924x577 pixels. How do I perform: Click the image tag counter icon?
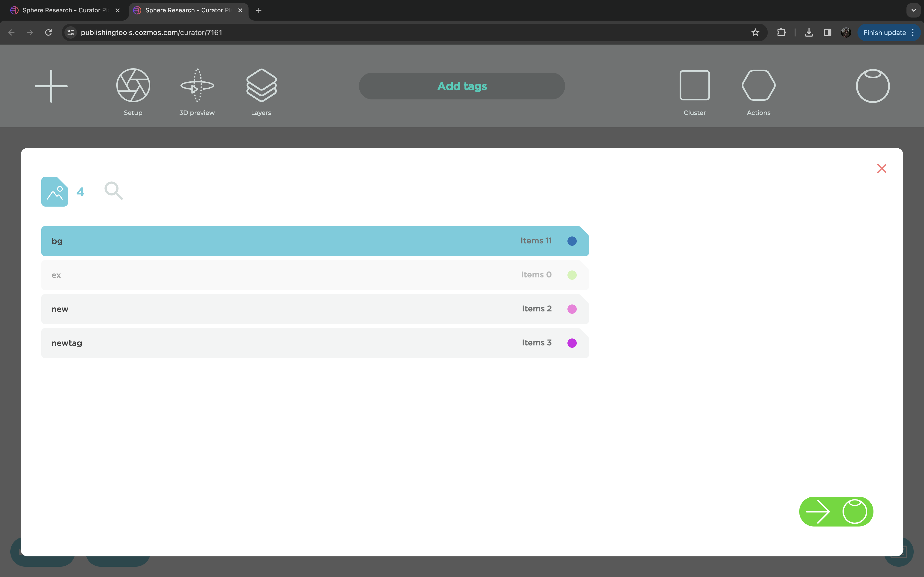[x=55, y=192]
